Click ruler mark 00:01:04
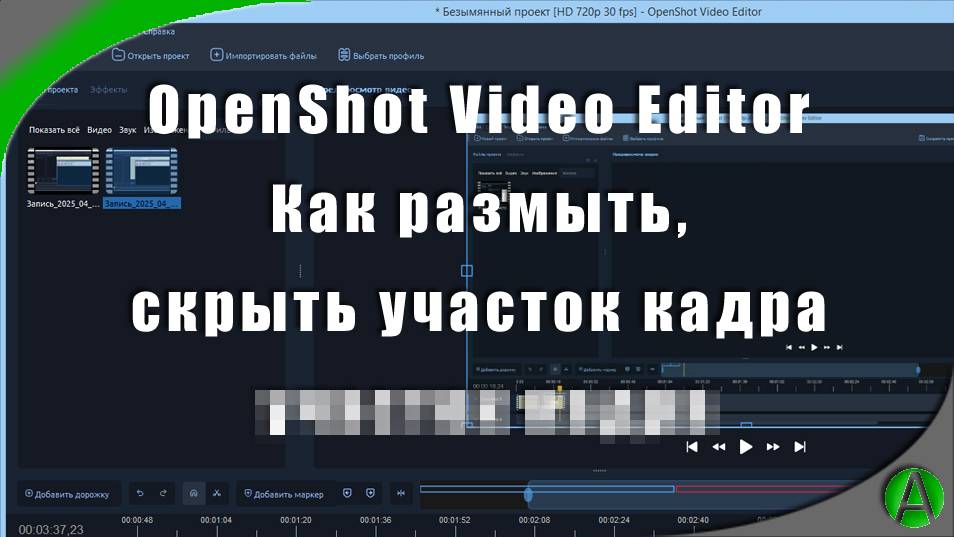The width and height of the screenshot is (954, 537). tap(216, 521)
